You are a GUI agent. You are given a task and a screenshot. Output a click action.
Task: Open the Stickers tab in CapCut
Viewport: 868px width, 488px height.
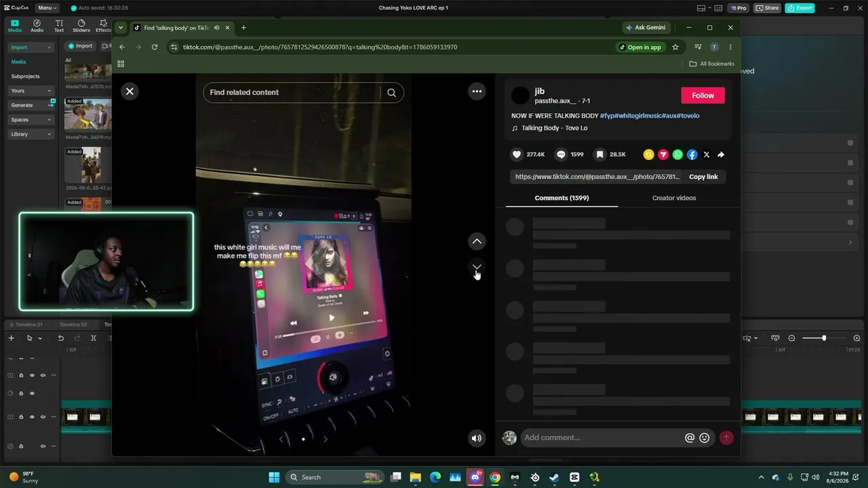(81, 26)
